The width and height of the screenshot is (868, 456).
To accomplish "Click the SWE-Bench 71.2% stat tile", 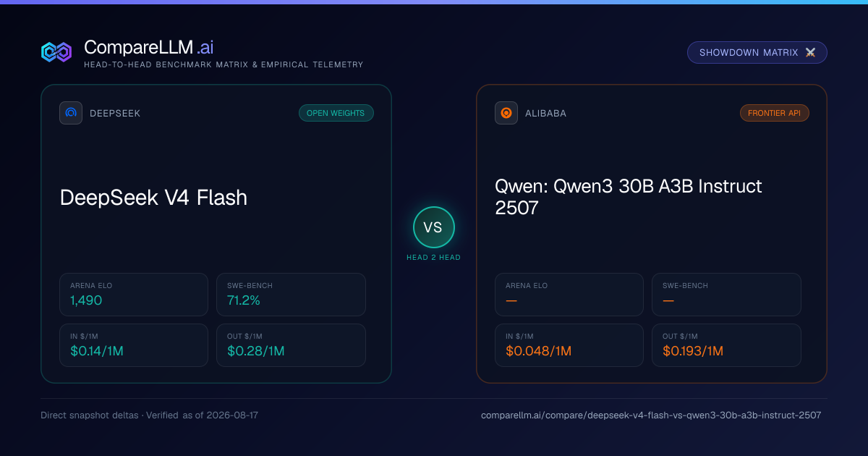I will pos(291,295).
